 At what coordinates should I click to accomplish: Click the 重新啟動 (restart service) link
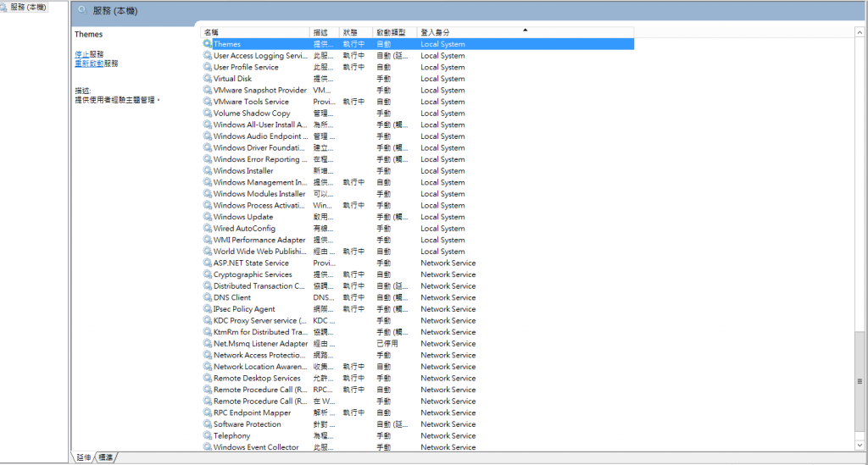coord(88,63)
